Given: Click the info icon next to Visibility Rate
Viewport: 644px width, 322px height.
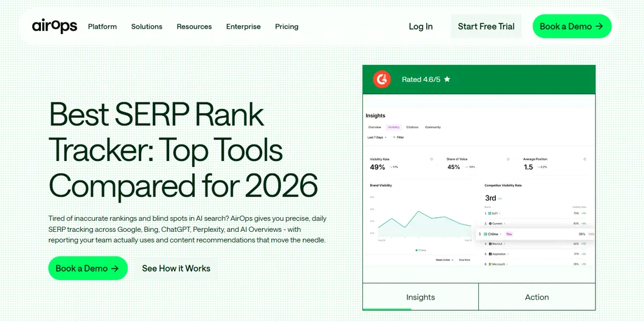Looking at the screenshot, I should tap(431, 159).
